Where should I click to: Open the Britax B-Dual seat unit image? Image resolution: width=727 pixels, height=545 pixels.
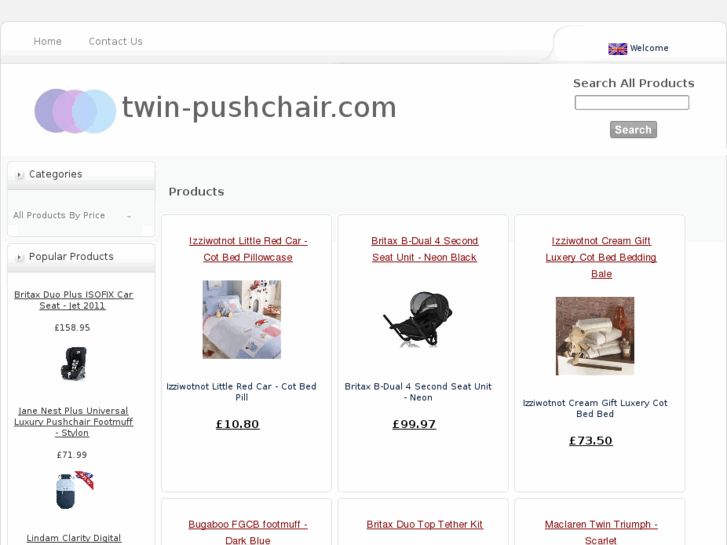point(418,319)
